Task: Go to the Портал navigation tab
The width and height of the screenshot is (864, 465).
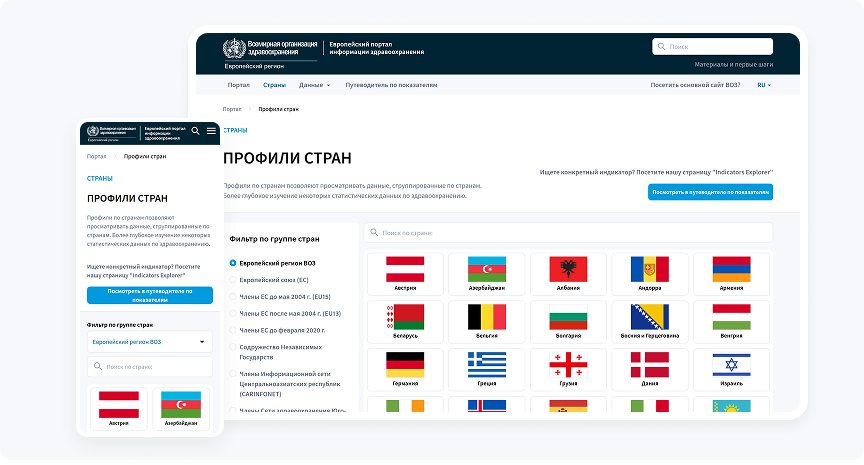Action: (238, 85)
